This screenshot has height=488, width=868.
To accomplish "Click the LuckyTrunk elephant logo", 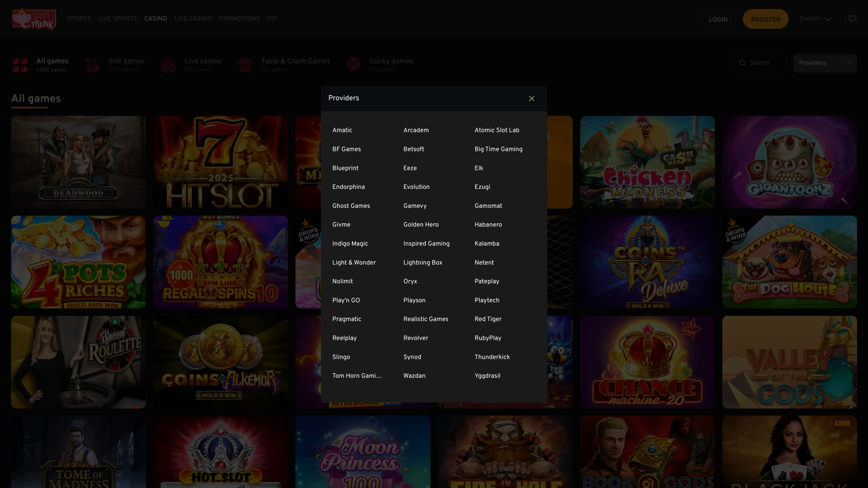I will click(x=33, y=19).
